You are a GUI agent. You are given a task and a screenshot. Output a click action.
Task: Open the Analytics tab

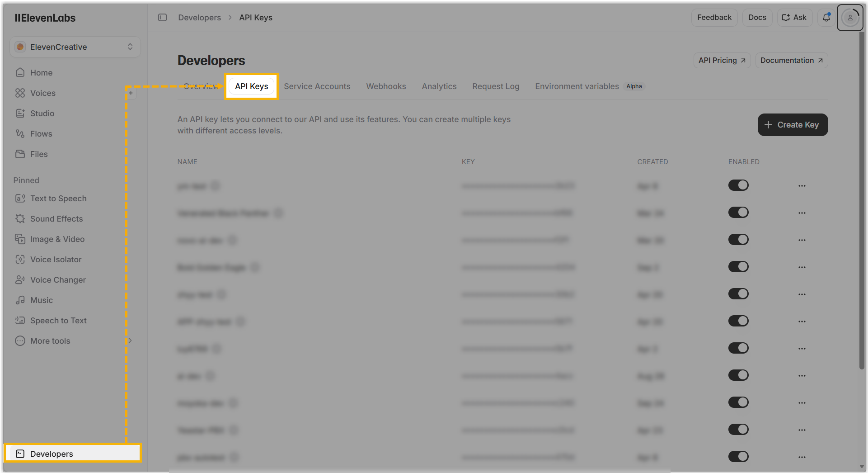(439, 86)
